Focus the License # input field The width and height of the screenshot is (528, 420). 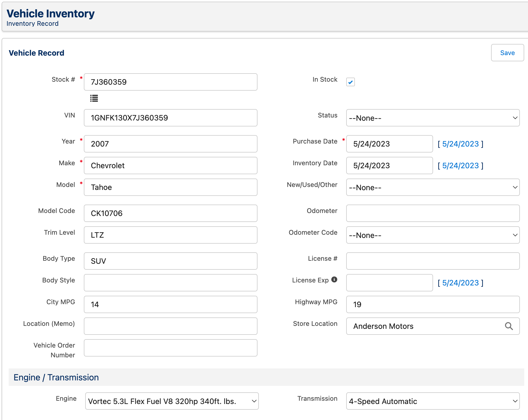[x=433, y=261]
